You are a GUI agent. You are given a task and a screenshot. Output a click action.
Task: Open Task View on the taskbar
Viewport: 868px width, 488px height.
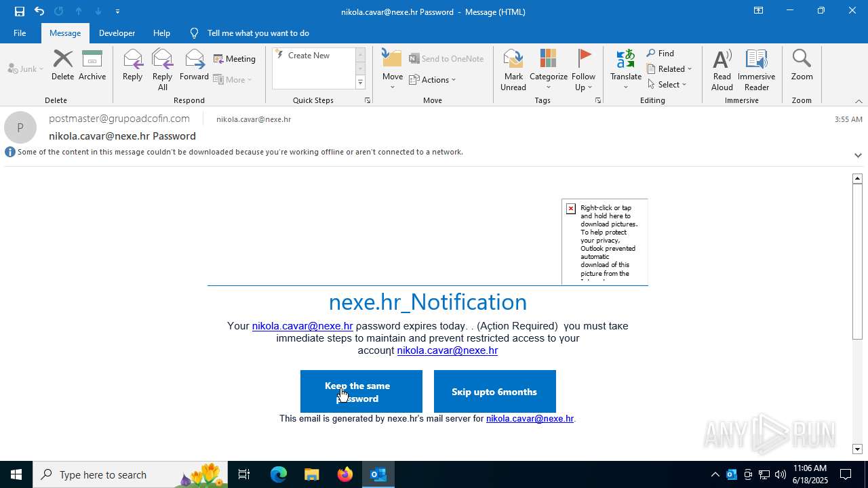pyautogui.click(x=244, y=474)
